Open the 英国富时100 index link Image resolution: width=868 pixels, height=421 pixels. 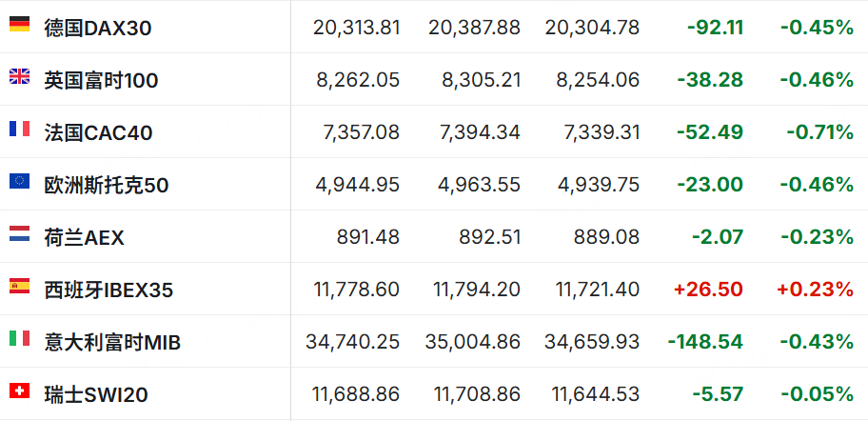click(101, 81)
